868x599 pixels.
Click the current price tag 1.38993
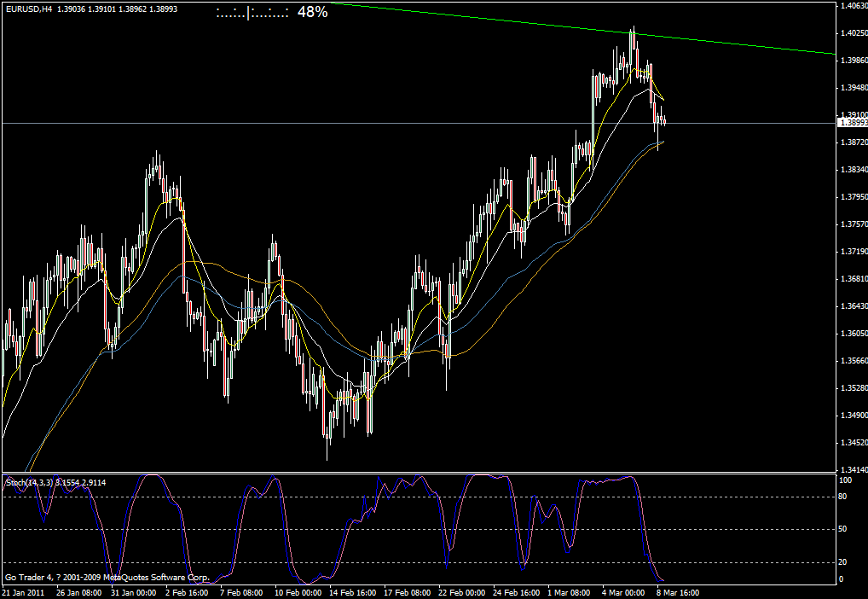point(853,123)
